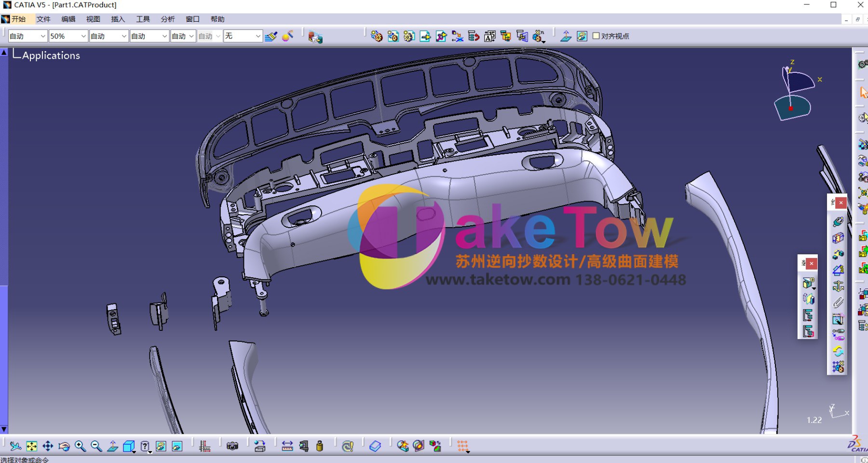Select the Rotate view tool

(64, 446)
